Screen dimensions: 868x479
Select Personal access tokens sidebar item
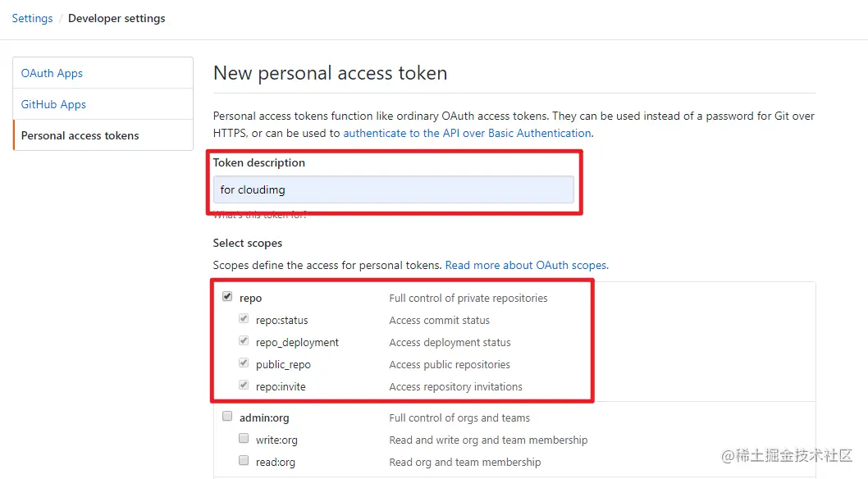point(80,135)
